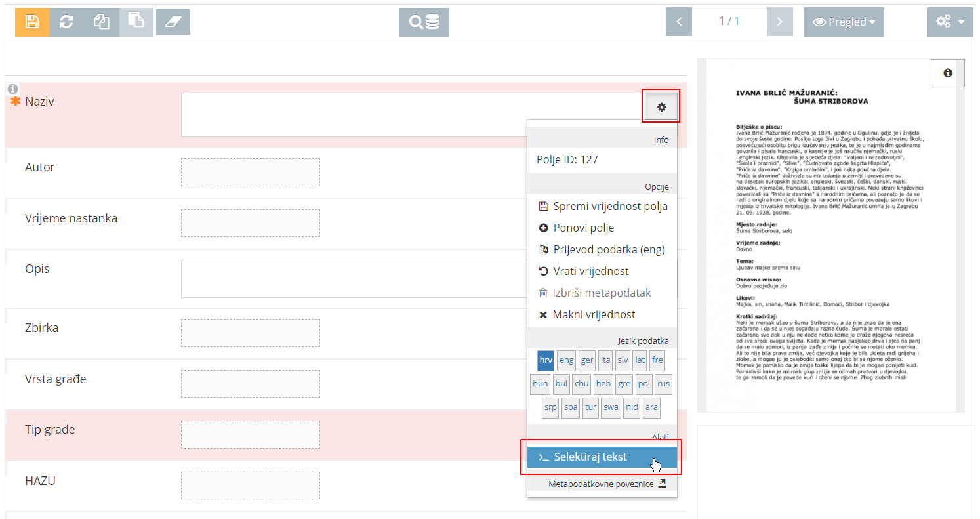Open the Pregled dropdown

pos(844,21)
